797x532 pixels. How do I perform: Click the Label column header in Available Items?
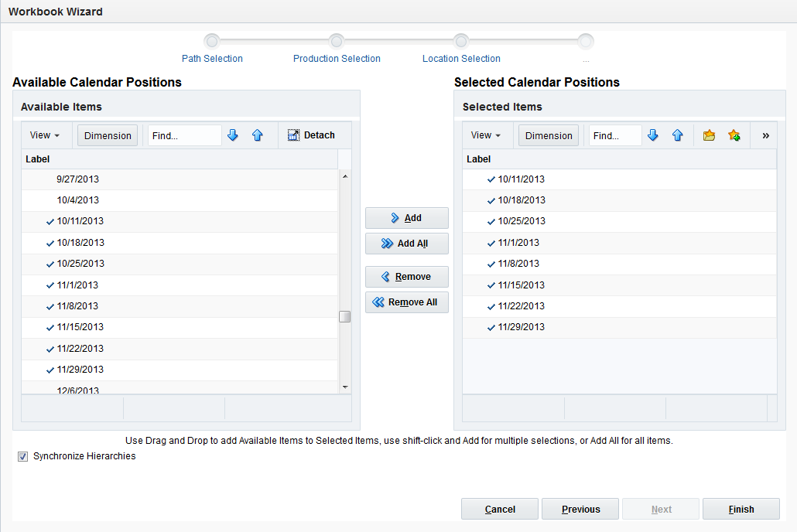(180, 159)
